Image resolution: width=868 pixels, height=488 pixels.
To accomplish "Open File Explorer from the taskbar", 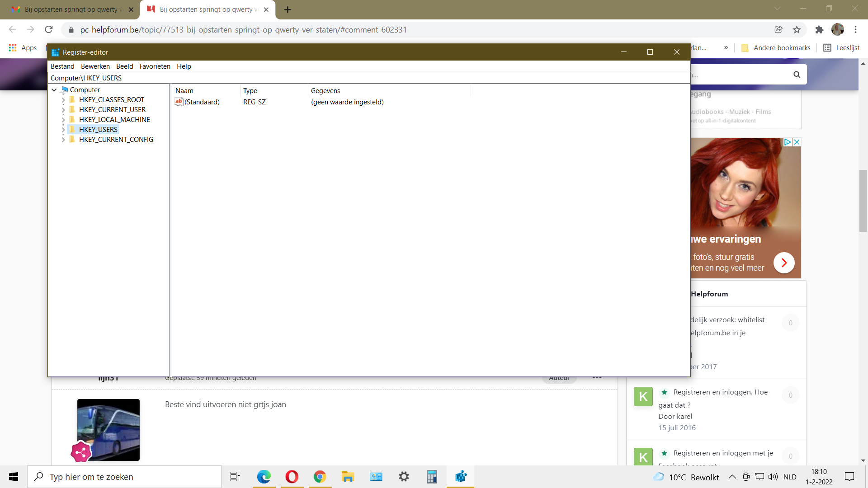I will [x=348, y=477].
